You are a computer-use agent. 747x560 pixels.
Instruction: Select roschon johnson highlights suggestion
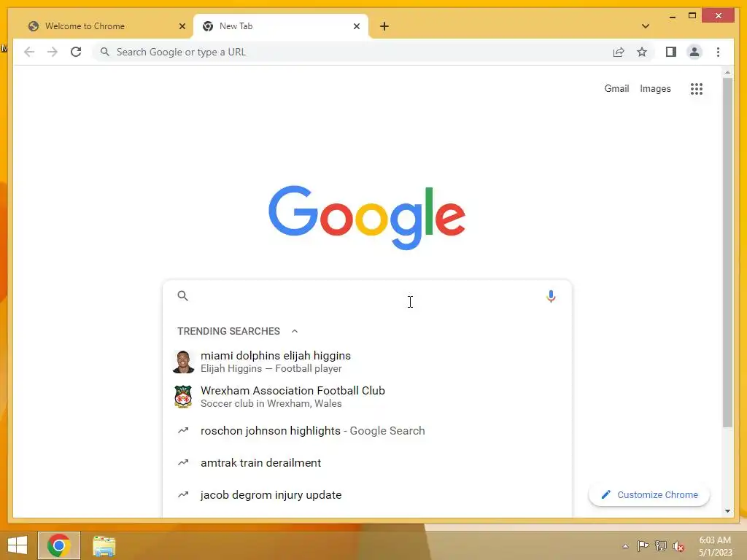pyautogui.click(x=367, y=430)
